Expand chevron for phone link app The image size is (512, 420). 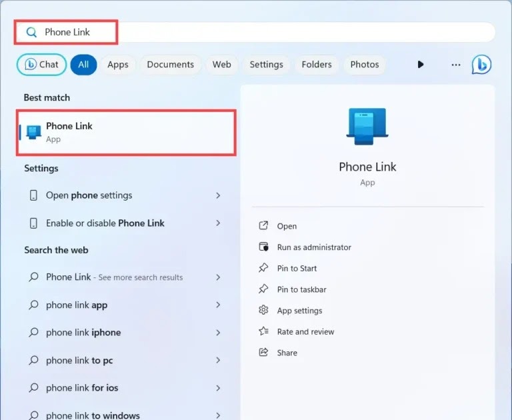pos(218,305)
